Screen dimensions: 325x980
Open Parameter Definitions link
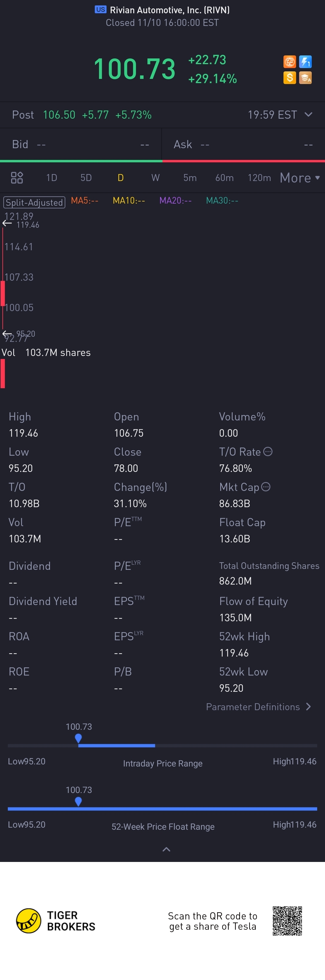258,707
